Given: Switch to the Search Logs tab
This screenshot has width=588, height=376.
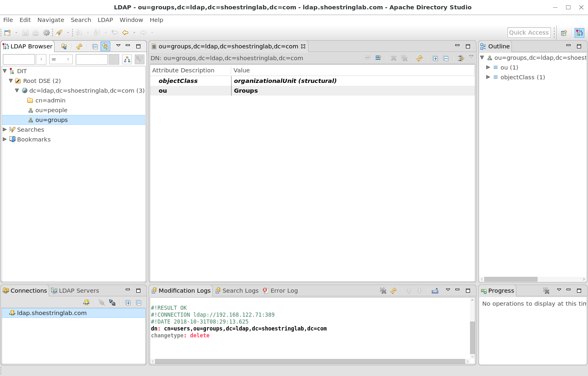Looking at the screenshot, I should (237, 291).
